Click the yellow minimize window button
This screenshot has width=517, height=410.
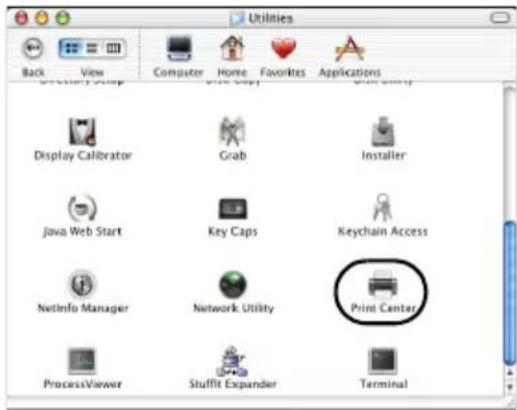[42, 18]
